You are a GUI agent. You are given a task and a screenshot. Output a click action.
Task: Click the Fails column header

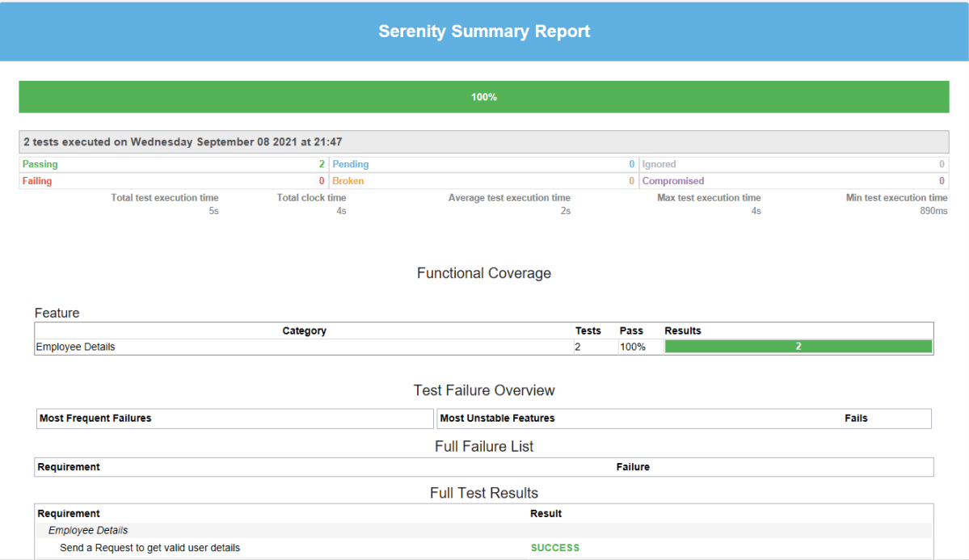tap(856, 418)
